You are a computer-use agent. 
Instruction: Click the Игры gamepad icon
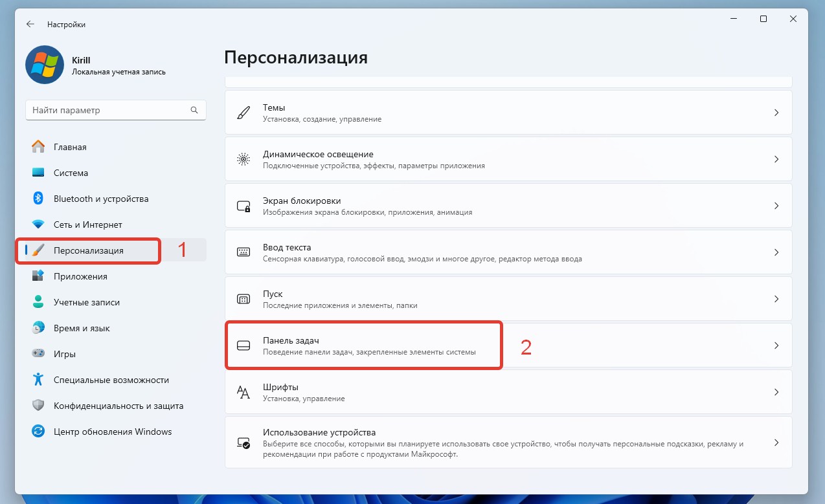pyautogui.click(x=38, y=354)
